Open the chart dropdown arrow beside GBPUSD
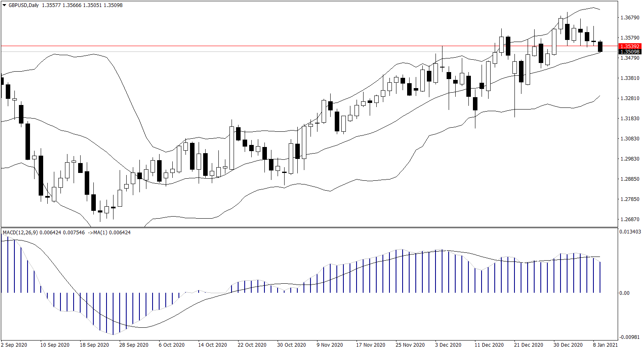Screen dimensions: 644x350 coord(5,5)
